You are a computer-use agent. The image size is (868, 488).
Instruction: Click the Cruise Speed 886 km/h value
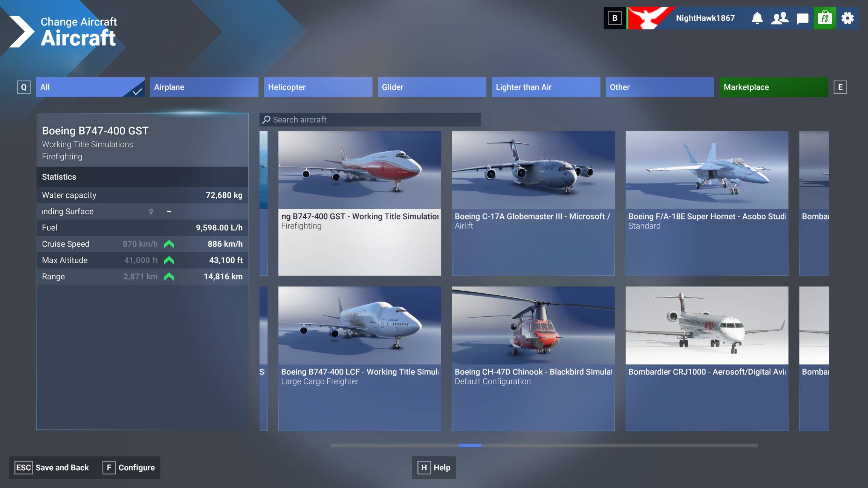click(225, 244)
